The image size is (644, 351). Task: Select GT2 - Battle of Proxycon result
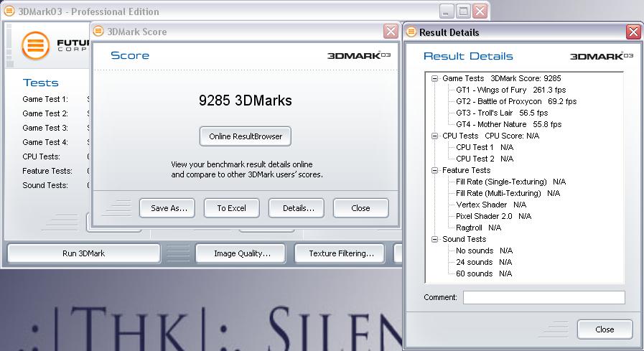[516, 101]
